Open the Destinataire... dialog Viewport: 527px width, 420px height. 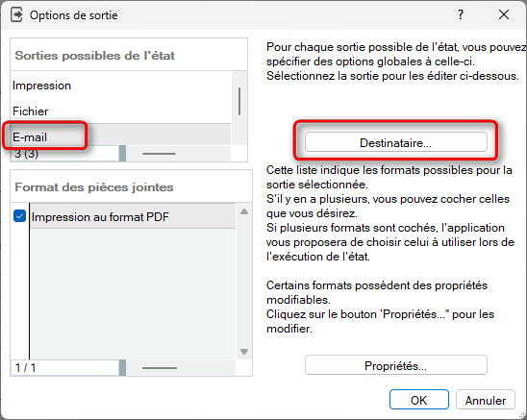(x=396, y=143)
